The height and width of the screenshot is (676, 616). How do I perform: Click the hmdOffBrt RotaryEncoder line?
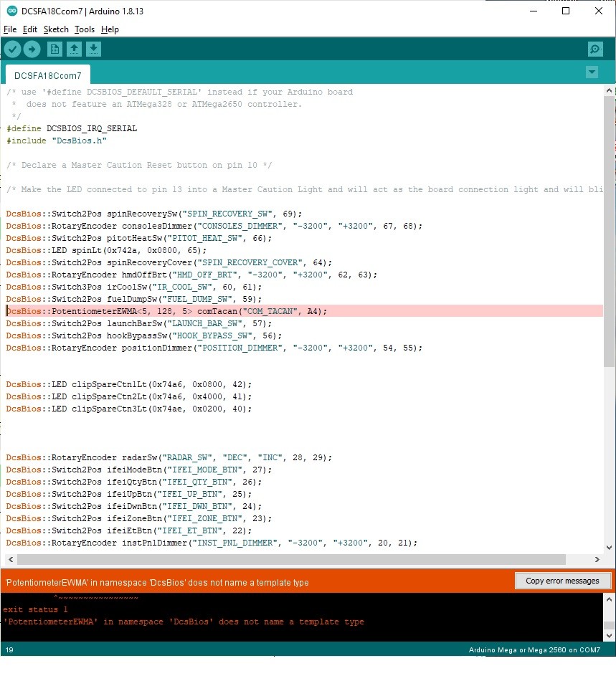(191, 275)
